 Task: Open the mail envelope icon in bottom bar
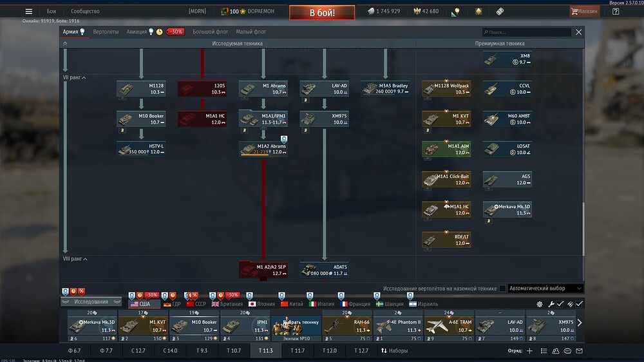pyautogui.click(x=579, y=351)
